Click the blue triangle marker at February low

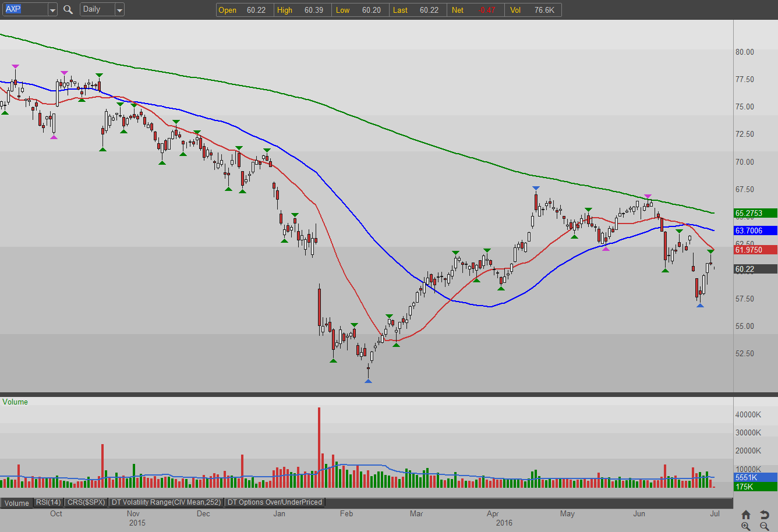pyautogui.click(x=368, y=381)
